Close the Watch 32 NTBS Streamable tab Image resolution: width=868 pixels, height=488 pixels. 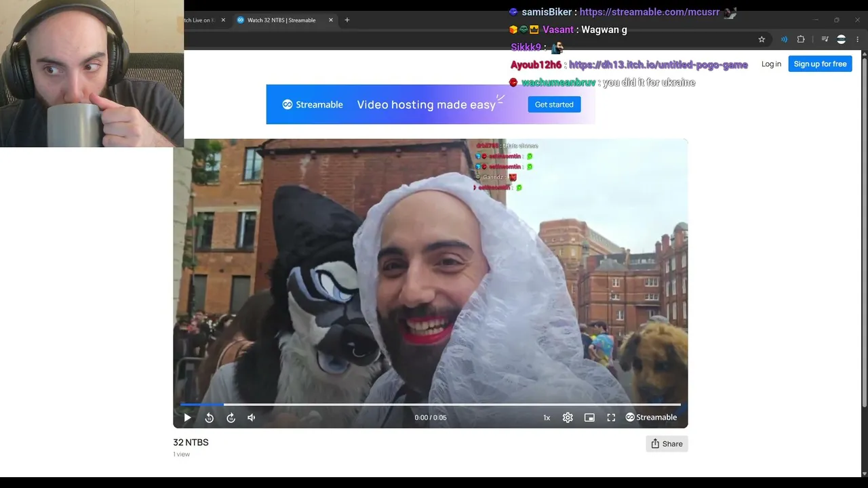[331, 20]
